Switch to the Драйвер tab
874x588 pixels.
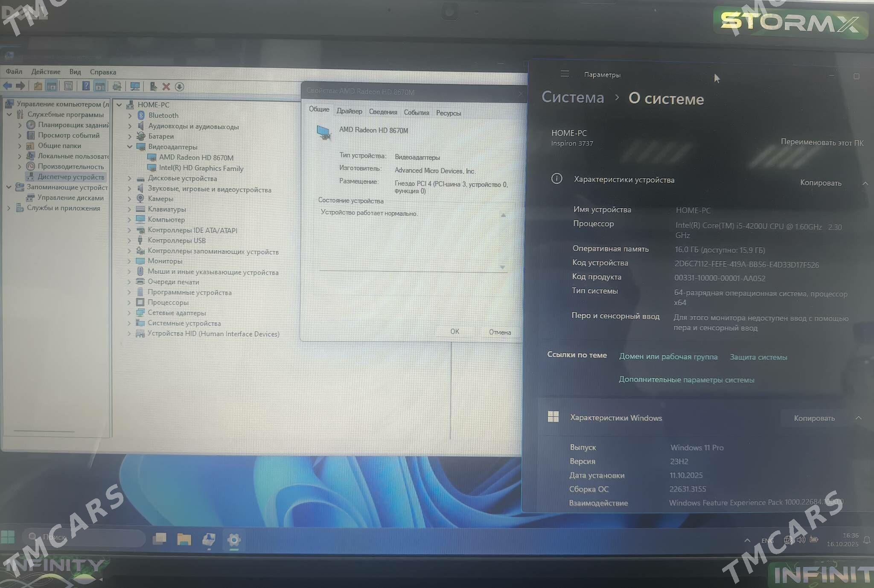click(349, 111)
